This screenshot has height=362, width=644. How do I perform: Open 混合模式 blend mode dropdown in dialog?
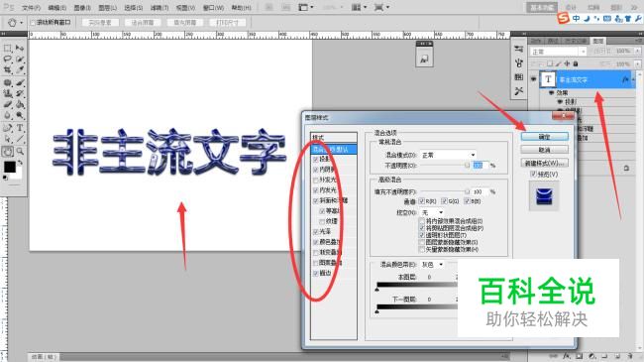tap(448, 155)
